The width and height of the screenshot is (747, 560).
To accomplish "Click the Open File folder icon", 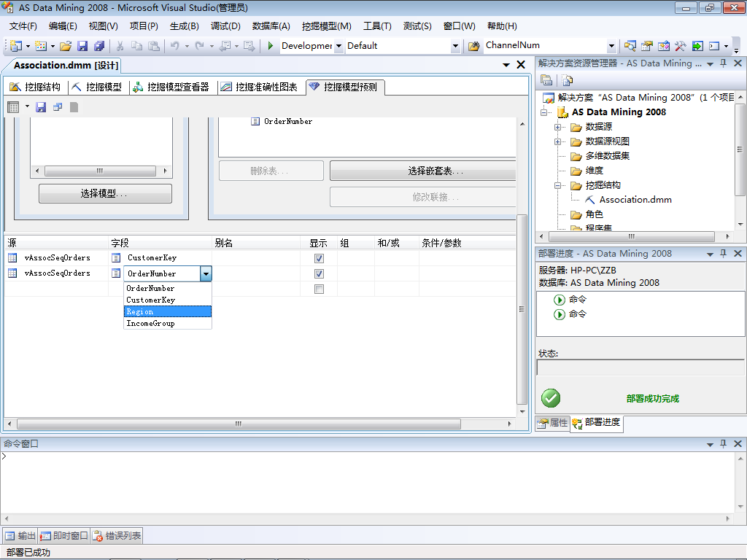I will 66,46.
